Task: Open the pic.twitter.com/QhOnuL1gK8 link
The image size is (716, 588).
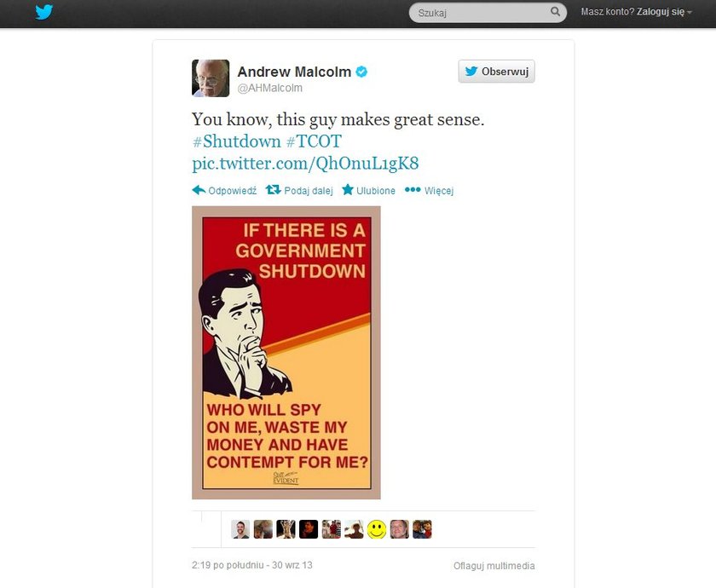Action: click(305, 164)
